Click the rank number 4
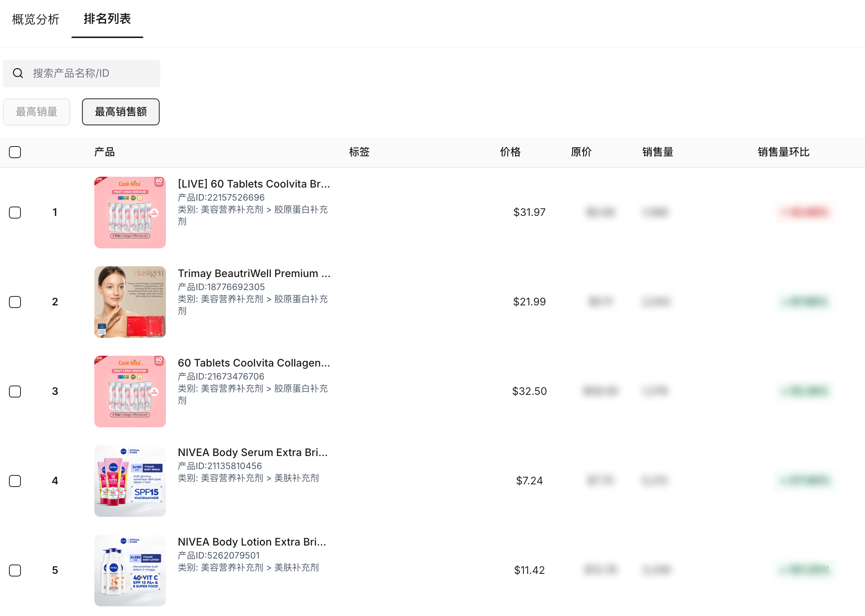The width and height of the screenshot is (865, 616). (55, 481)
